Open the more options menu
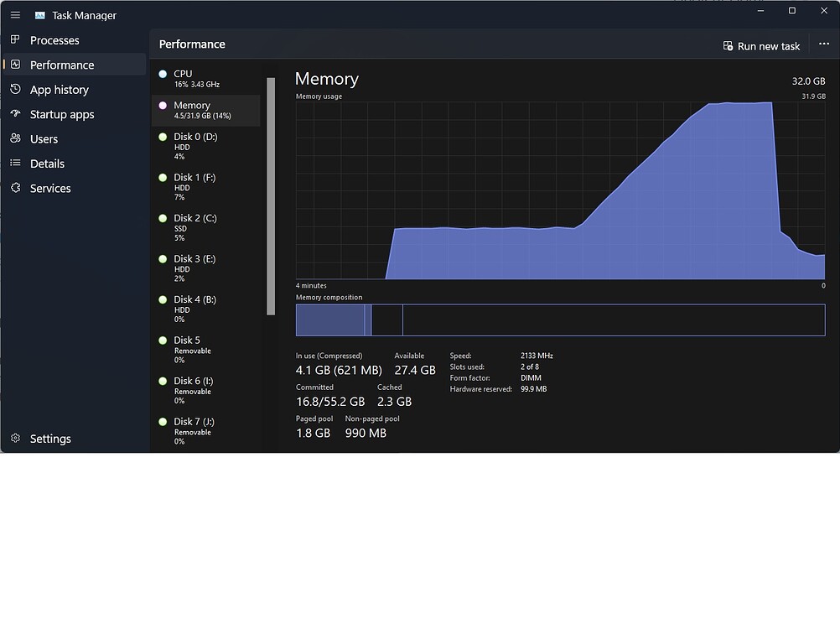The image size is (840, 629). coord(823,45)
